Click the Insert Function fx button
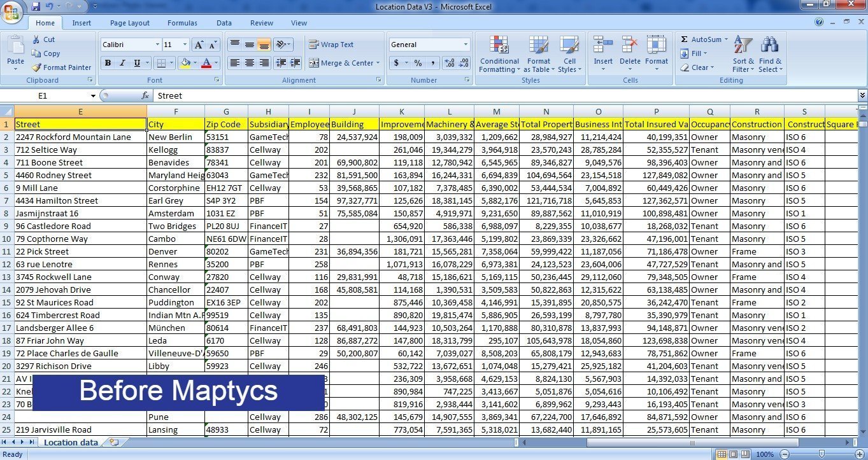868x460 pixels. (x=145, y=95)
